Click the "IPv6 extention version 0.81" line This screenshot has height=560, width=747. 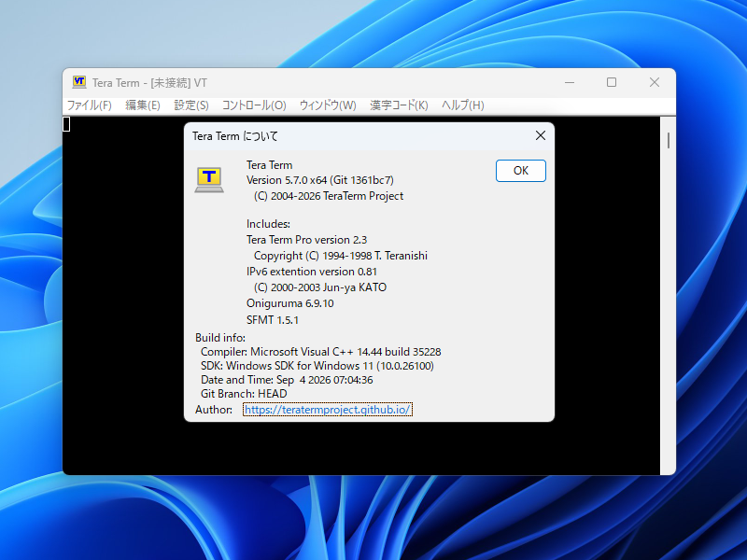pos(312,272)
